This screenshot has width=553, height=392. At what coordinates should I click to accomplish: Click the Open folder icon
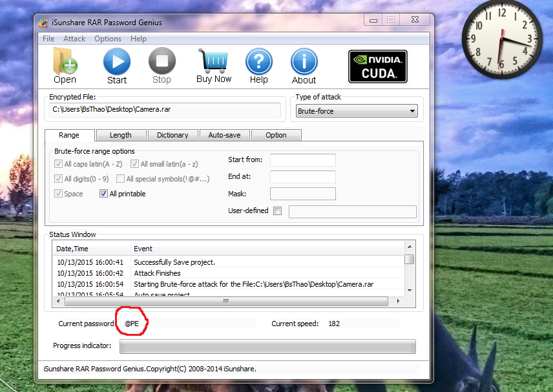65,62
